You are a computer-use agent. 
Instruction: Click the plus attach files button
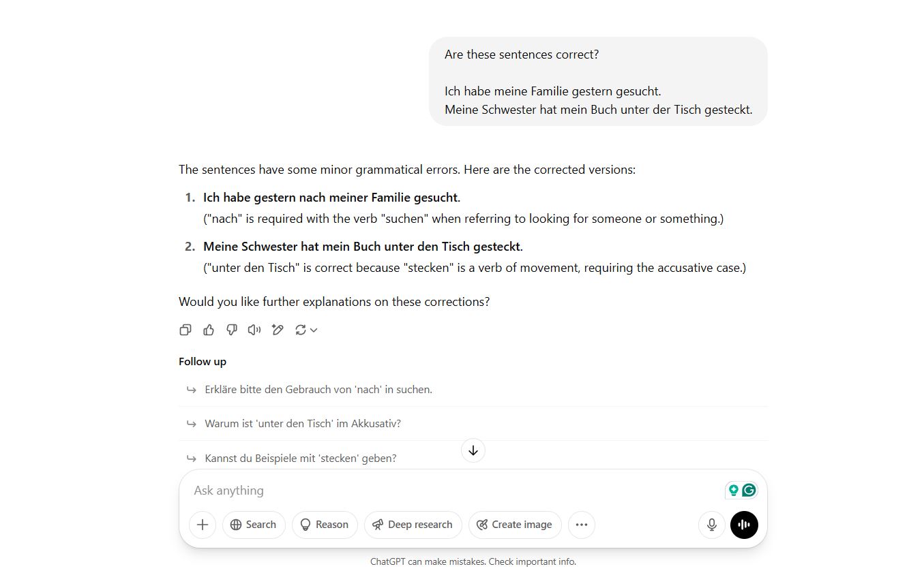point(203,525)
